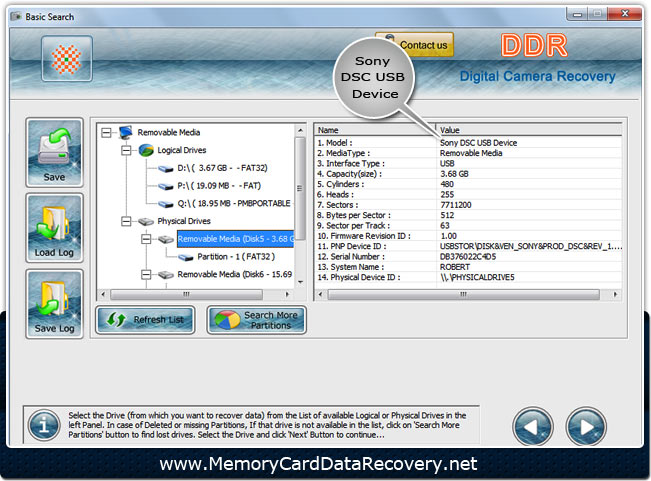Click the Save Log button

54,304
